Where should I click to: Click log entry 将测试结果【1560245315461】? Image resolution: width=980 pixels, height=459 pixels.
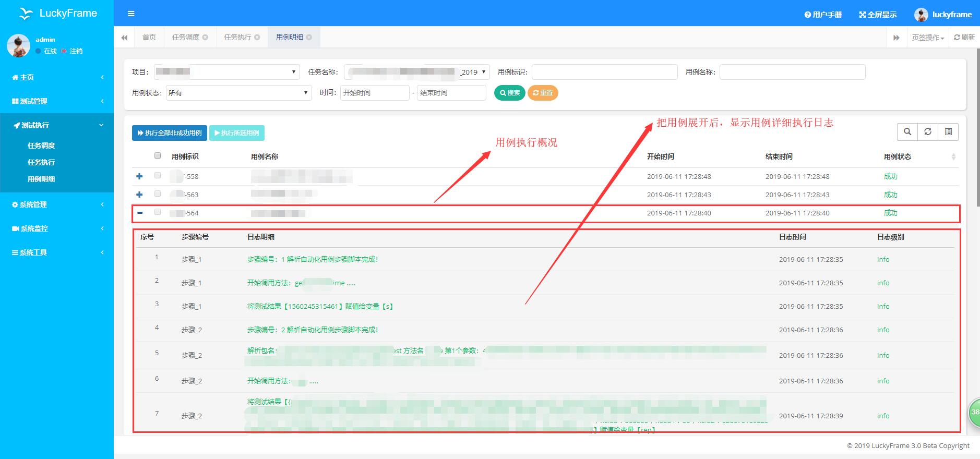pos(320,306)
